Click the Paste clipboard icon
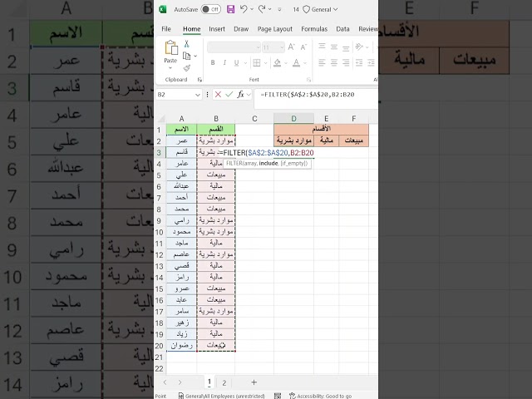 (x=171, y=47)
